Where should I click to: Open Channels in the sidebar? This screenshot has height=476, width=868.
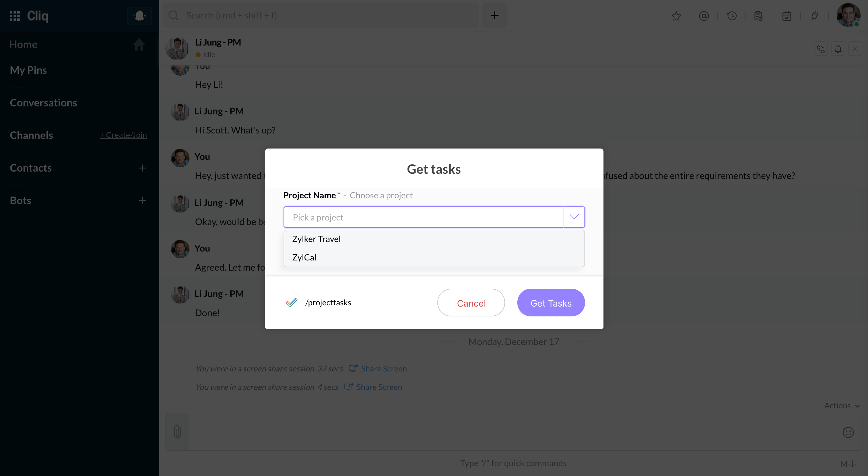point(31,135)
